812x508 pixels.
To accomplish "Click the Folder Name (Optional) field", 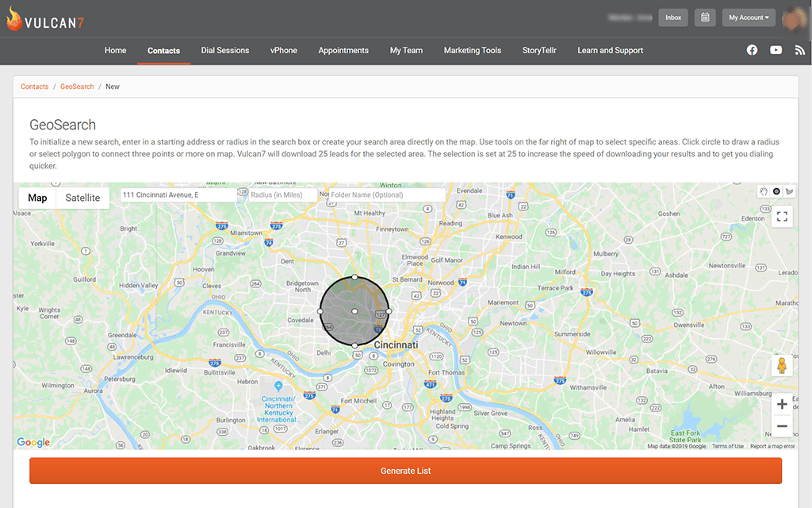I will click(386, 195).
